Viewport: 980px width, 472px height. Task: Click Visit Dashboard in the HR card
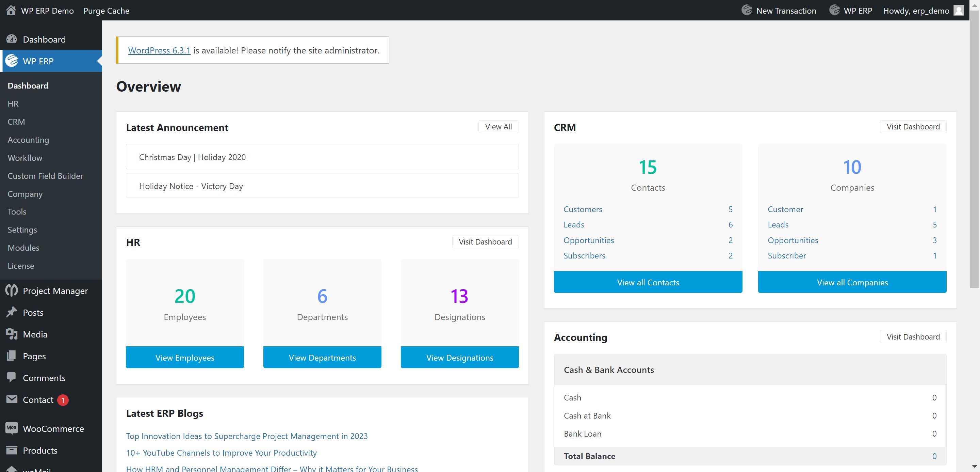pos(485,242)
